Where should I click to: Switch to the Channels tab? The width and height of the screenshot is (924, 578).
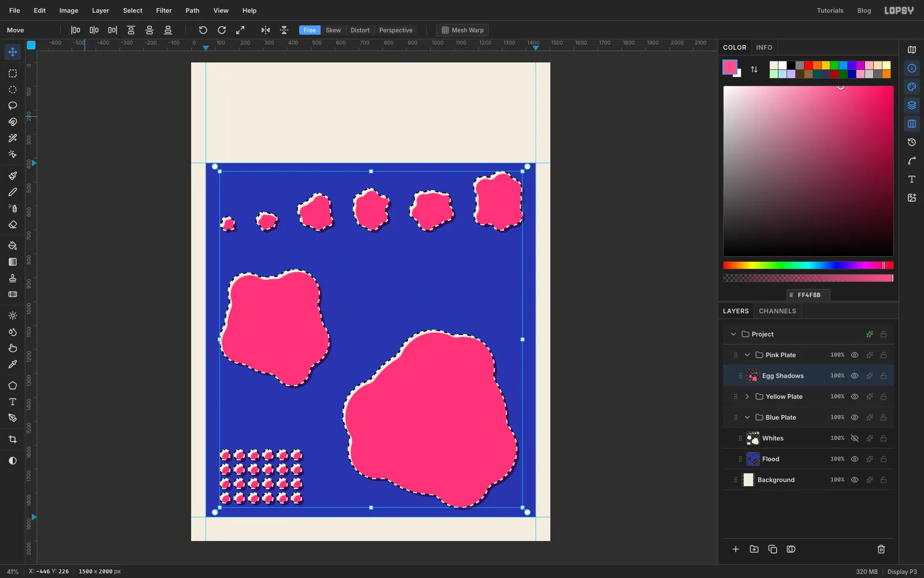777,311
